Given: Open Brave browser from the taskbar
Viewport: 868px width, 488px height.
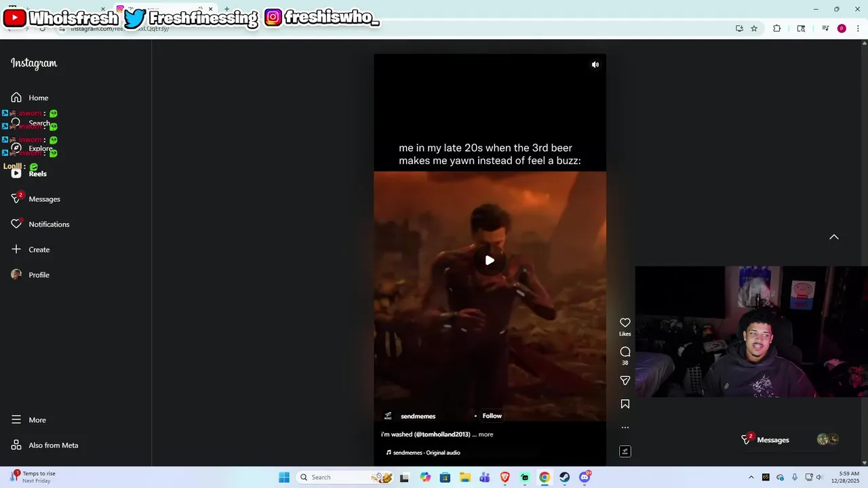Looking at the screenshot, I should tap(505, 477).
